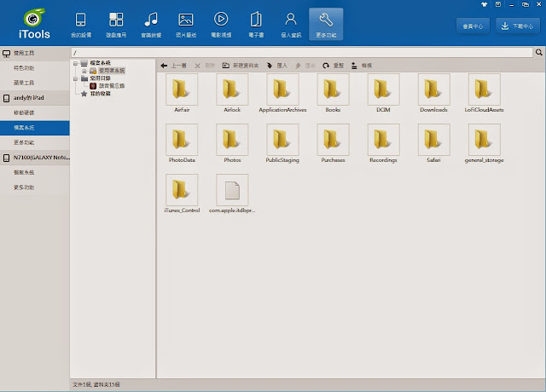546x392 pixels.
Task: Click the download center button
Action: click(518, 26)
